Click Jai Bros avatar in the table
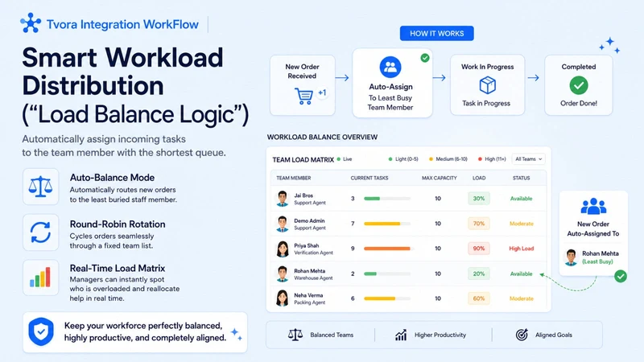The image size is (644, 362). (x=283, y=199)
